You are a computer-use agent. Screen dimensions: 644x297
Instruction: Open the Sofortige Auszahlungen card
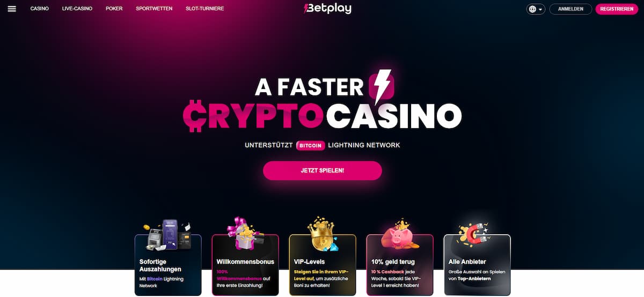pyautogui.click(x=168, y=265)
